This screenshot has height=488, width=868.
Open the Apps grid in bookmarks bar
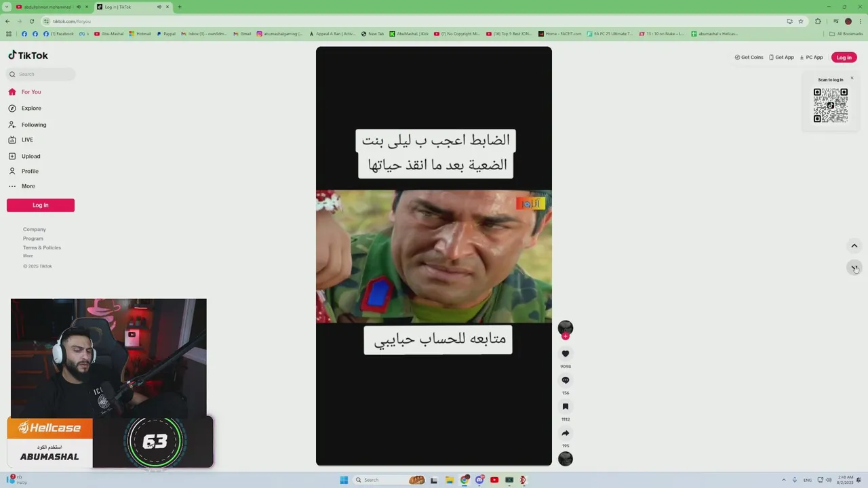[8, 33]
